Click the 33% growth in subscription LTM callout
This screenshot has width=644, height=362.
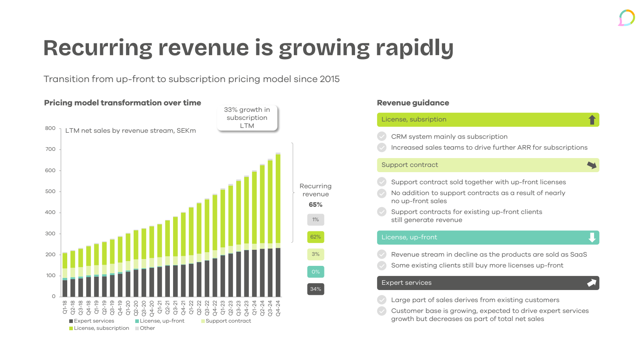[x=247, y=118]
